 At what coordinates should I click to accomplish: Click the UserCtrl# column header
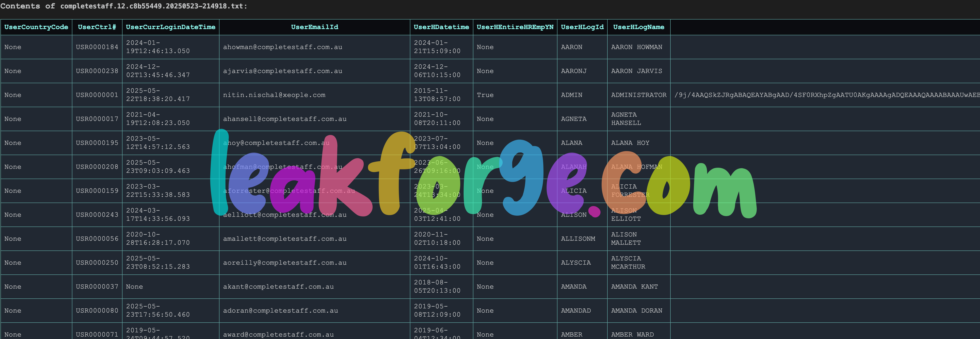tap(97, 27)
